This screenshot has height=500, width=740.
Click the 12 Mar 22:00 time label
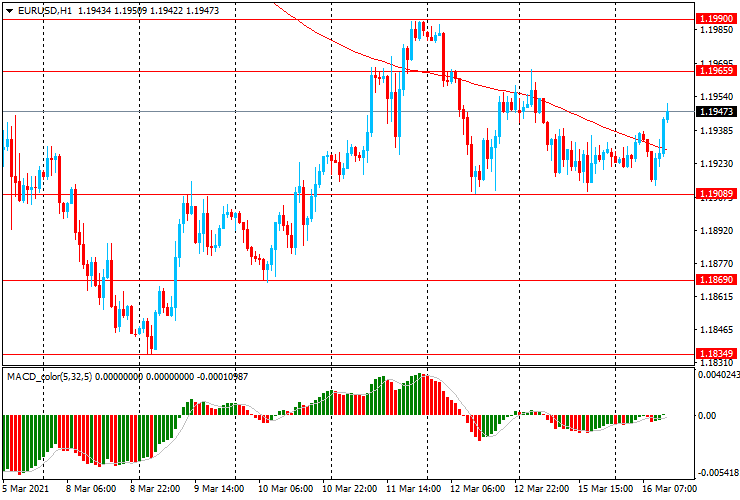click(541, 488)
